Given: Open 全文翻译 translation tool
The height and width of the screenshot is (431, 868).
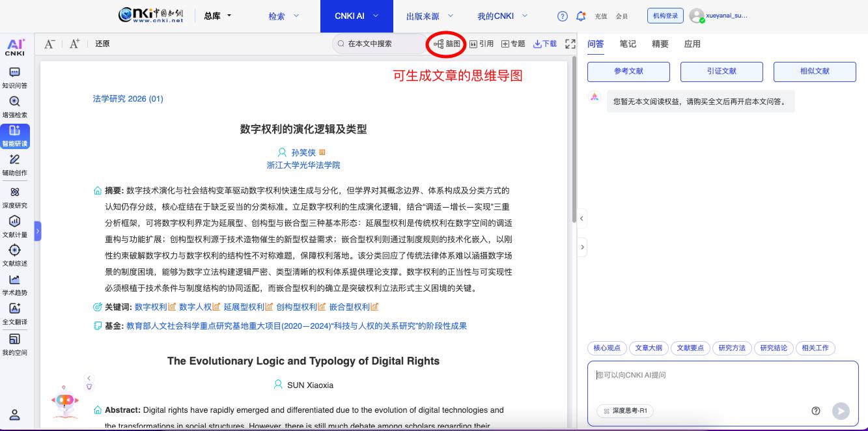Looking at the screenshot, I should (14, 314).
